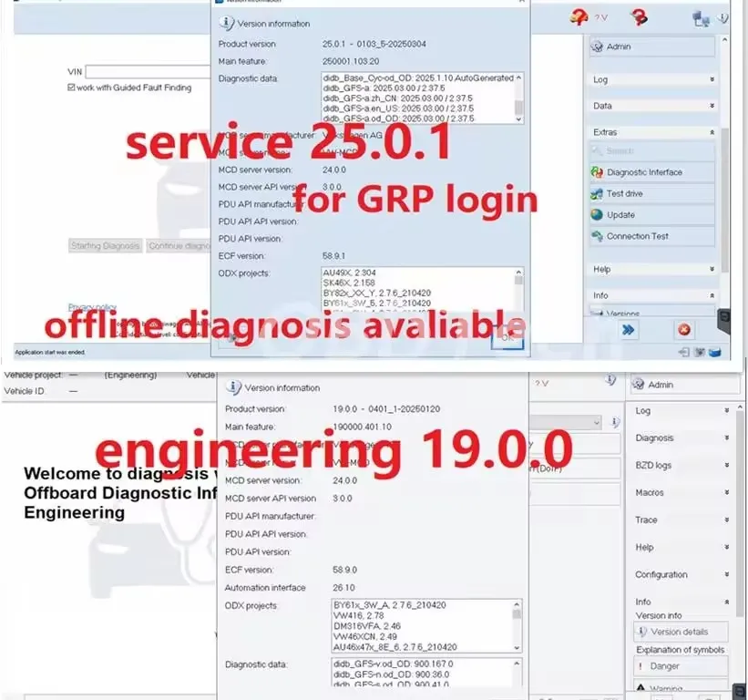Click the Admin button in the Engineering window
748x700 pixels.
click(685, 385)
